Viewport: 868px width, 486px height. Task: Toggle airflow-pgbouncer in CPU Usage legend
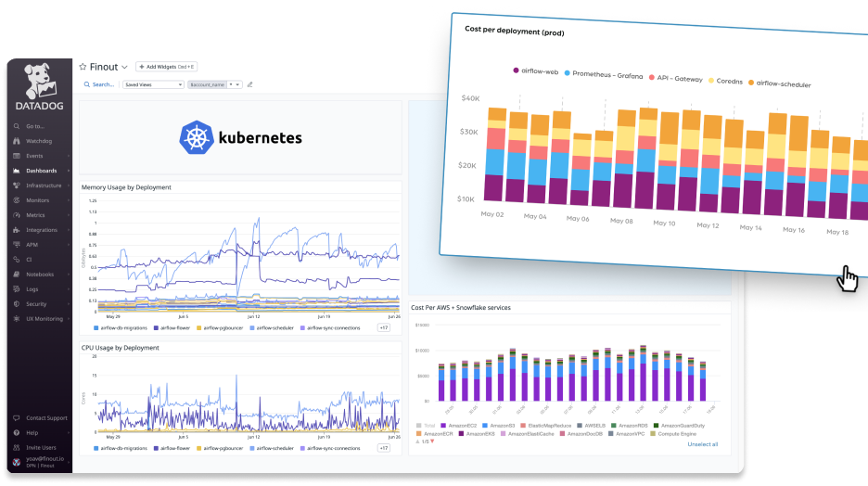click(x=220, y=448)
